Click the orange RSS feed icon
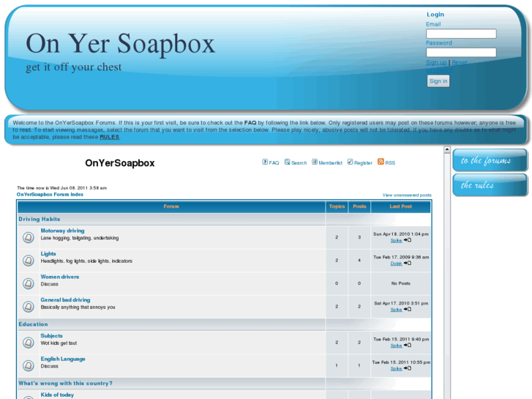The image size is (532, 399). tap(381, 162)
